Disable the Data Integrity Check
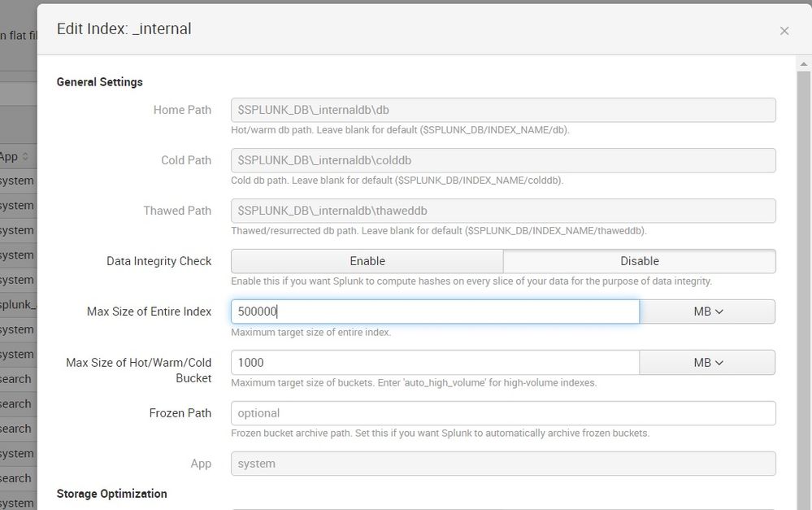812x510 pixels. (x=640, y=261)
